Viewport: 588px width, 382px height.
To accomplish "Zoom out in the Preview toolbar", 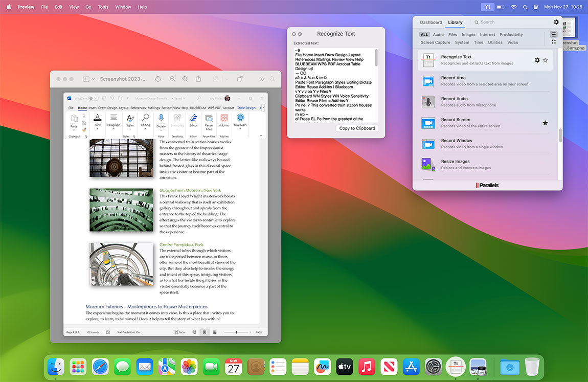I will pyautogui.click(x=172, y=79).
